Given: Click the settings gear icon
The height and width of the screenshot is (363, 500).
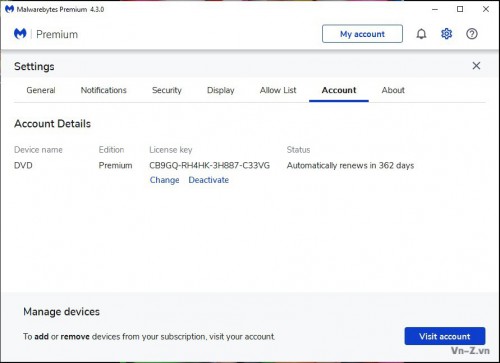Looking at the screenshot, I should 446,34.
